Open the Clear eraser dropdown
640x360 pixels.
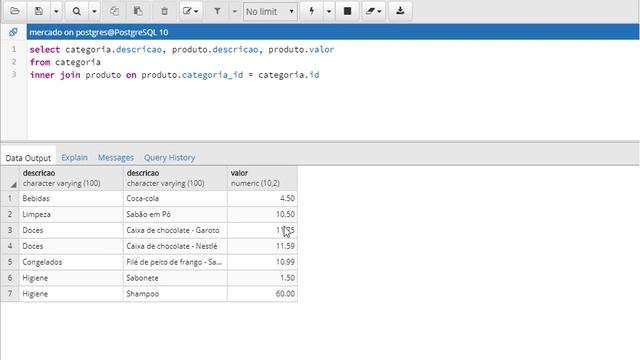(373, 11)
